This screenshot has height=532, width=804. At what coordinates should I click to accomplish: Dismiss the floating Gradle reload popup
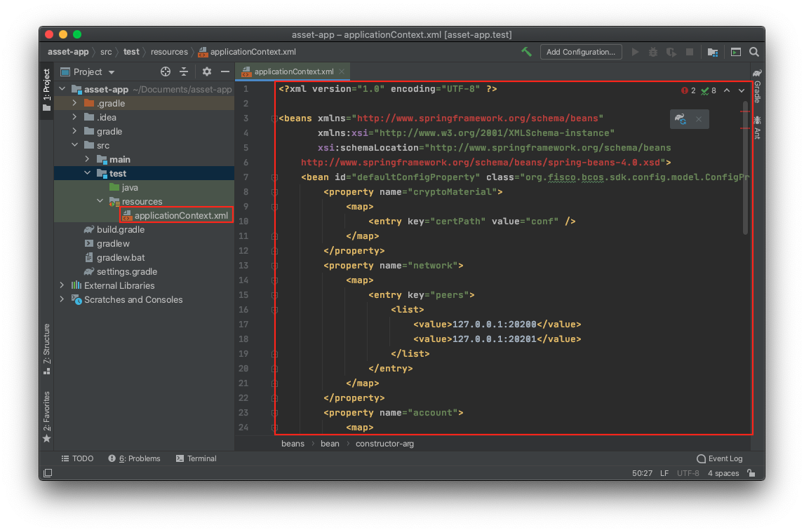point(698,119)
